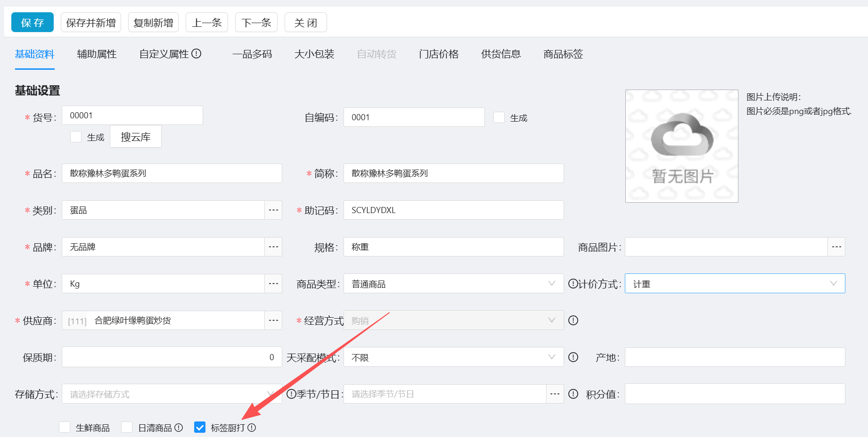Click the 商品图片 ellipsis browse button

pyautogui.click(x=836, y=247)
